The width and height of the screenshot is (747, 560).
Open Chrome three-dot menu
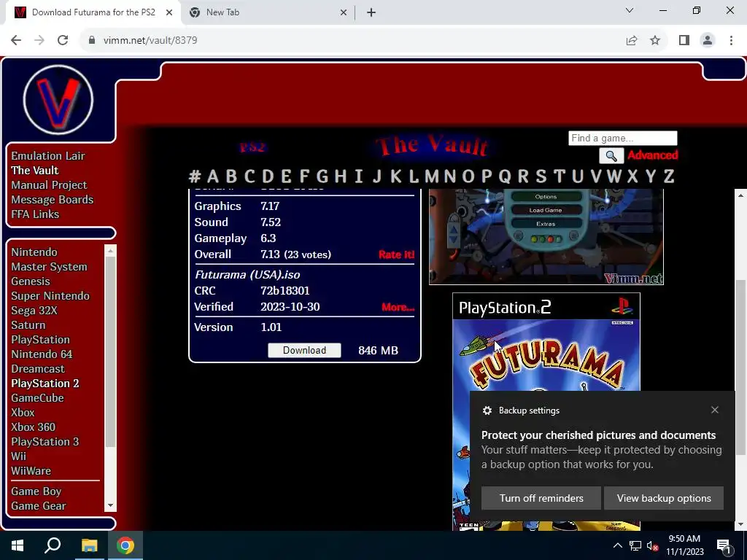click(x=731, y=41)
